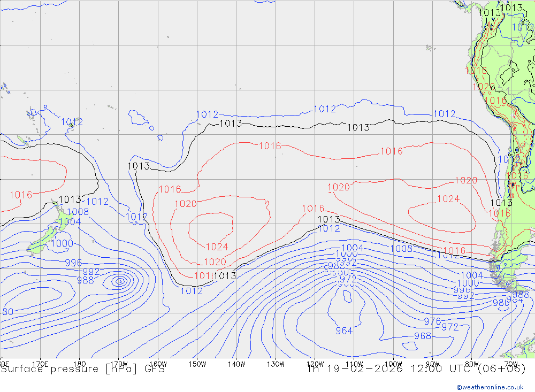Click the 90W longitude axis label

click(x=433, y=364)
